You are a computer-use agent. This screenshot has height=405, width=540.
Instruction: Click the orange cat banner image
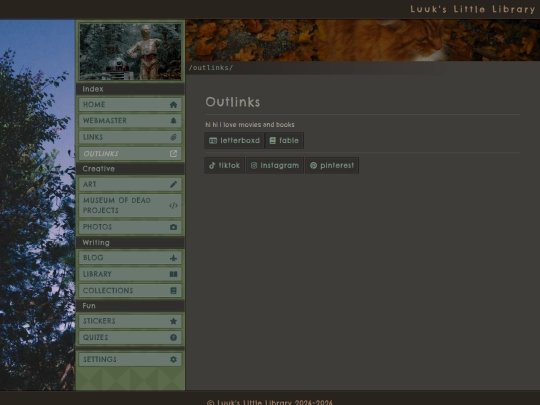point(363,40)
